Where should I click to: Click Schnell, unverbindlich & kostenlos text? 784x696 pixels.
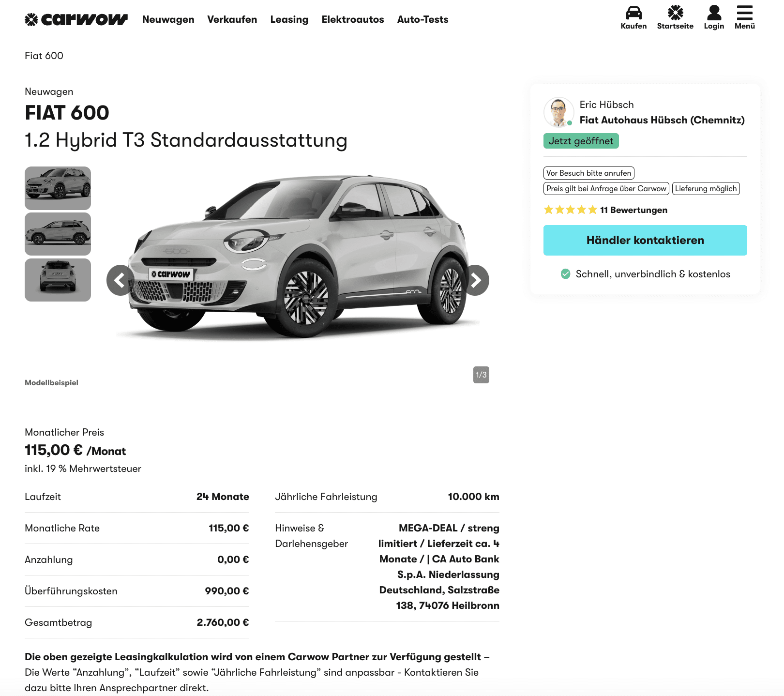[x=653, y=274]
